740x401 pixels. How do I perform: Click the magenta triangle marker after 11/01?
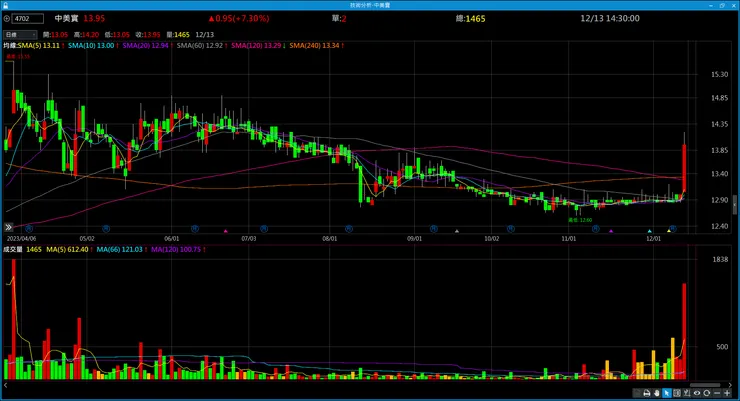[611, 231]
